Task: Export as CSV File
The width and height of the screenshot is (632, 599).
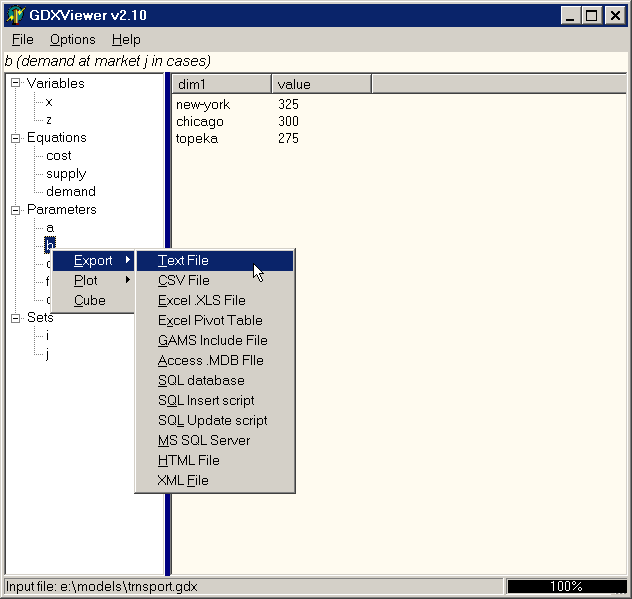Action: point(183,281)
